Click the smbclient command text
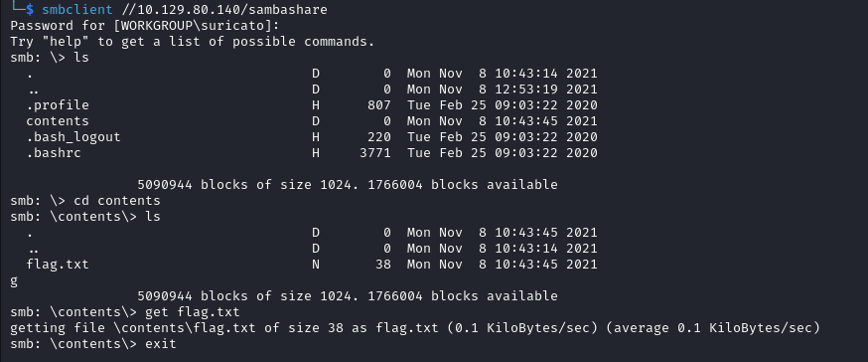Viewport: 868px width, 362px height. (76, 9)
